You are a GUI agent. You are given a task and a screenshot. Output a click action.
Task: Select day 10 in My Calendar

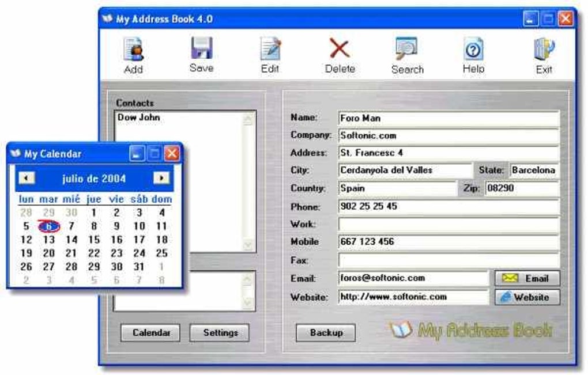pyautogui.click(x=139, y=226)
